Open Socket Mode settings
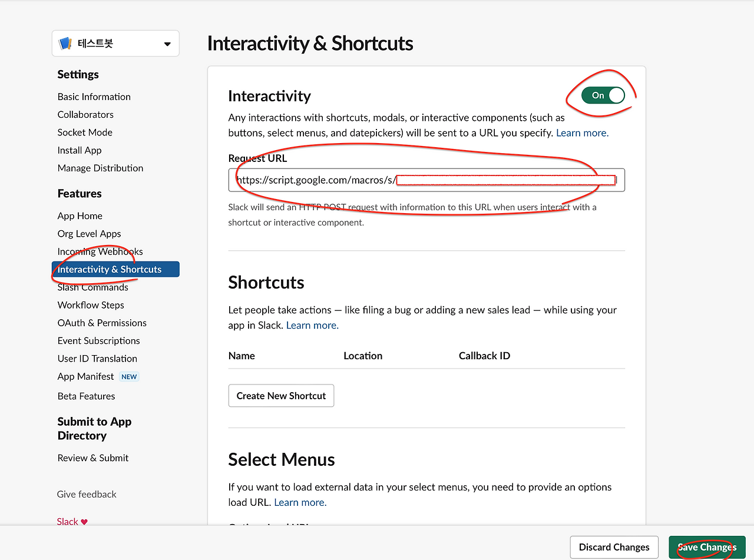The image size is (754, 560). (x=85, y=132)
